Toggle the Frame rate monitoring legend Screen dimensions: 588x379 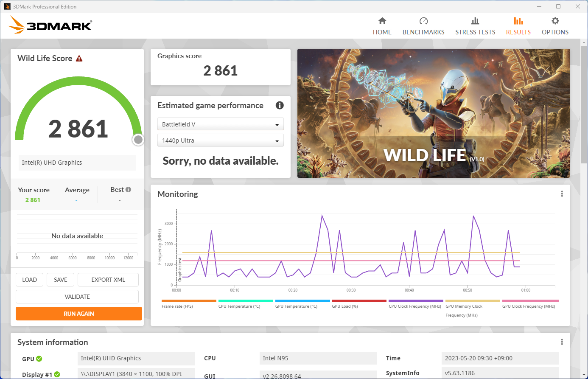pyautogui.click(x=178, y=306)
